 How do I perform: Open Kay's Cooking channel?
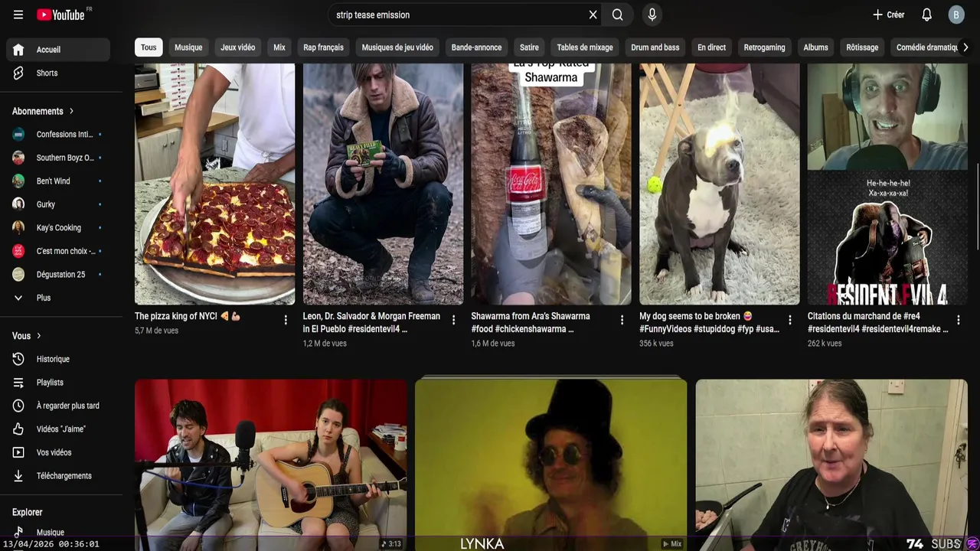[x=58, y=228]
